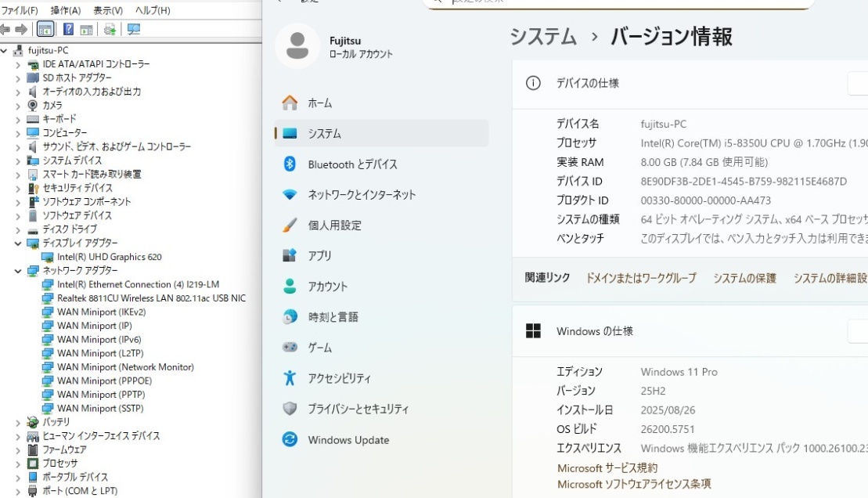Click the update driver toolbar icon

click(x=110, y=30)
